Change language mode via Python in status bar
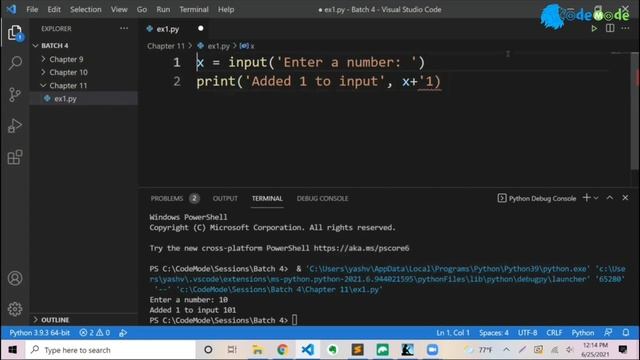 point(583,333)
